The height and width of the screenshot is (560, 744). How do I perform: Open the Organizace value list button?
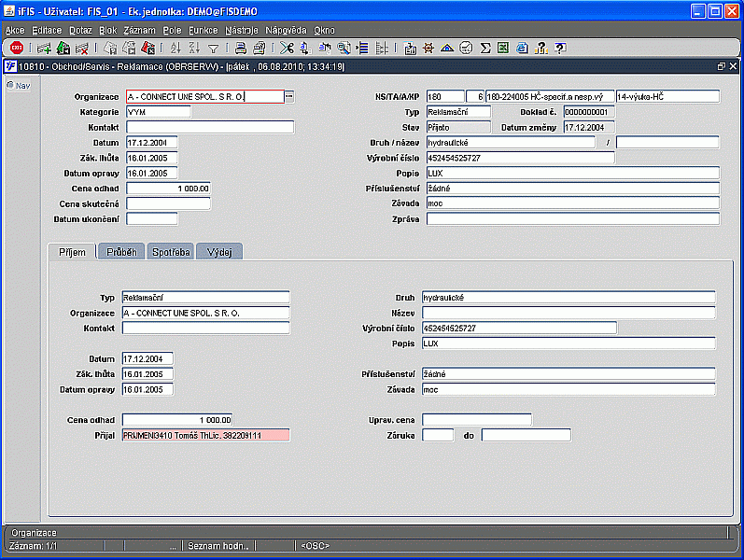289,96
